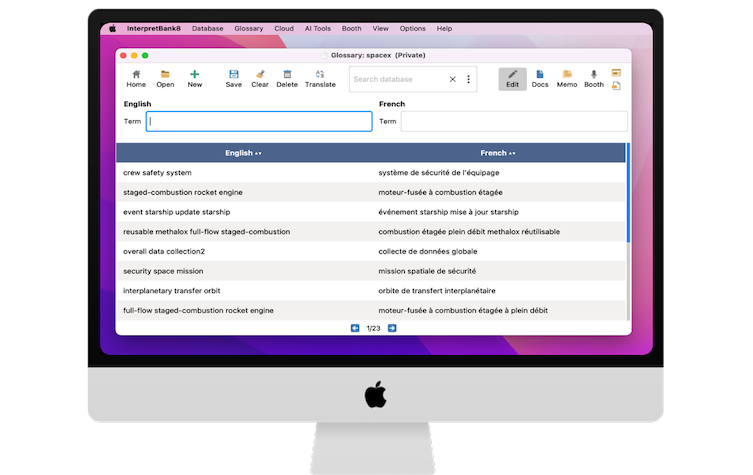Go to the next page arrow
This screenshot has height=475, width=753.
[392, 328]
